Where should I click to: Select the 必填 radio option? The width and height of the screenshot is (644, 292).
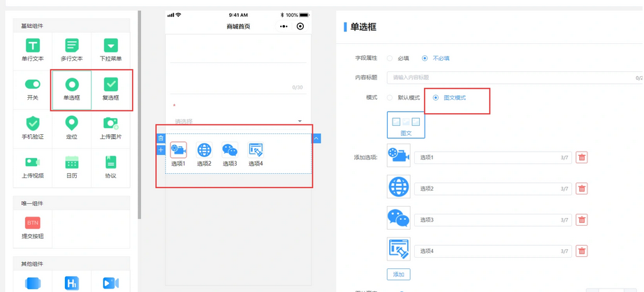(x=390, y=59)
